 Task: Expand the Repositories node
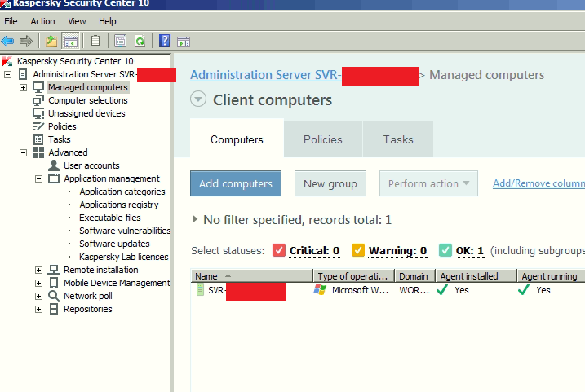(38, 309)
